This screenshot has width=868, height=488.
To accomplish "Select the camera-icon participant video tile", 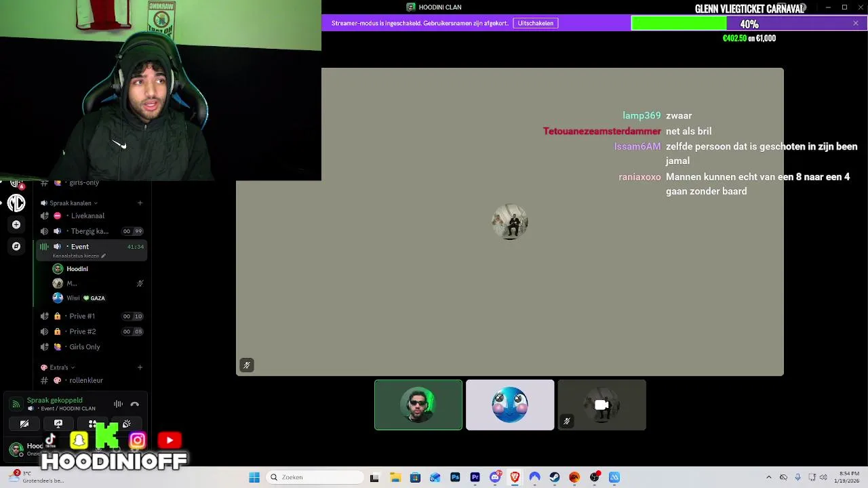I will 601,405.
